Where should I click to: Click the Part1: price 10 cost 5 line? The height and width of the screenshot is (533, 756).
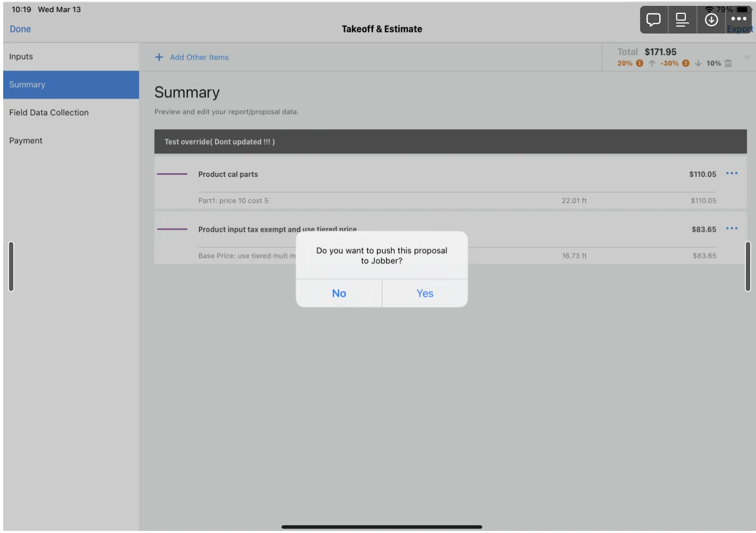233,201
